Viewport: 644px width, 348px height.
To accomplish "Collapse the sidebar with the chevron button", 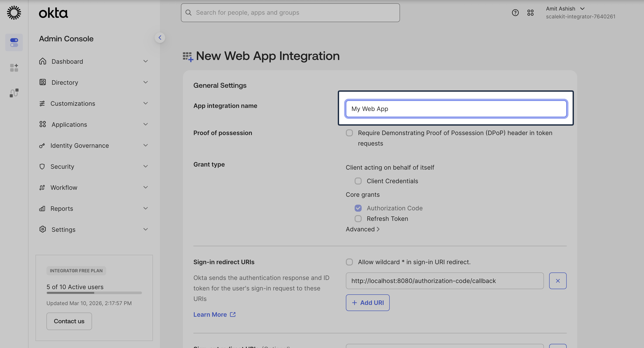I will pos(160,37).
